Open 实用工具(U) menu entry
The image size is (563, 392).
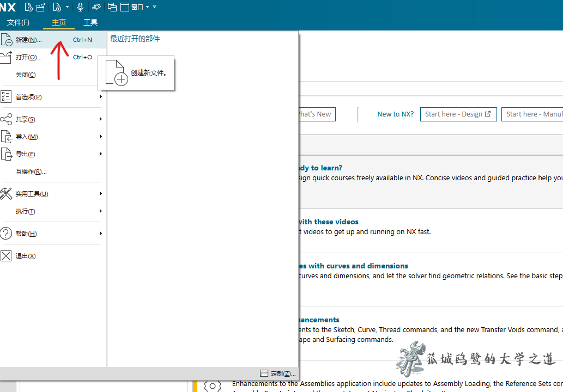coord(53,194)
